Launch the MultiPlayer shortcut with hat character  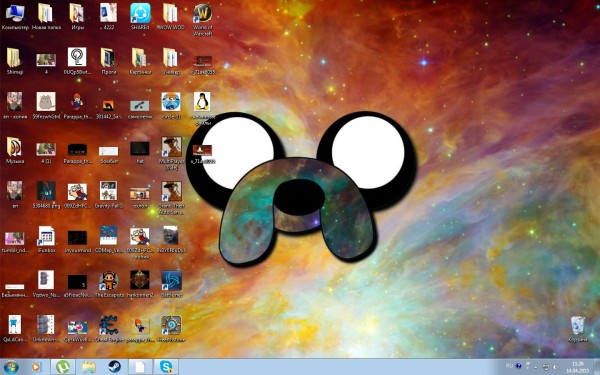[x=171, y=153]
